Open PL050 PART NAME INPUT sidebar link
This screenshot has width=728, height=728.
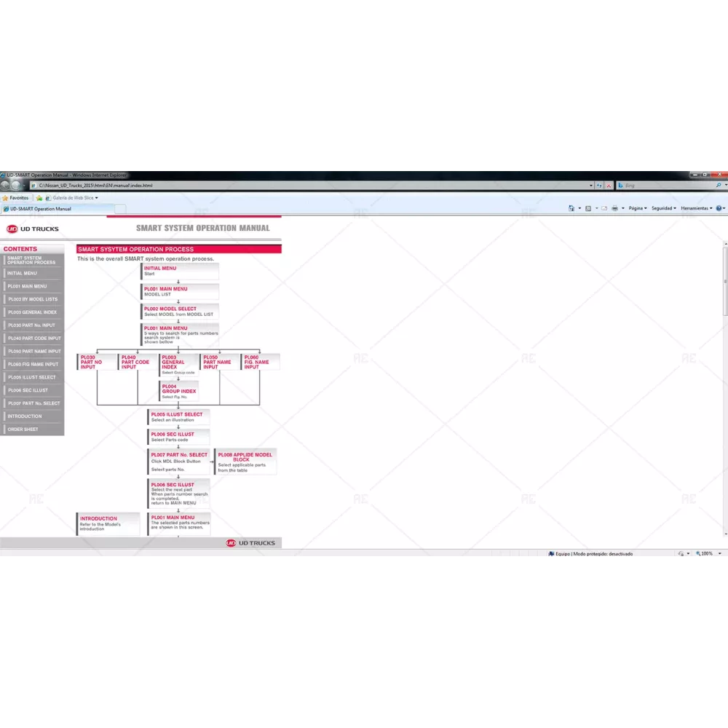pos(33,351)
